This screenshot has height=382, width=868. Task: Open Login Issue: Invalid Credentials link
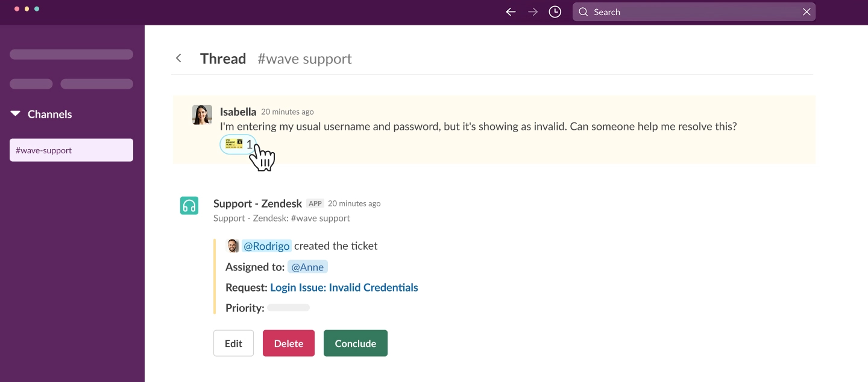(x=344, y=287)
